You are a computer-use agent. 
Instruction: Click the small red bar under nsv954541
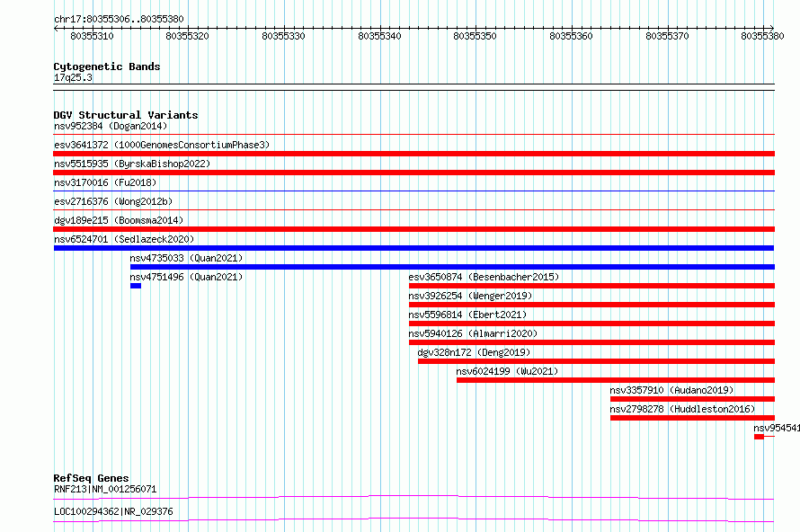[x=760, y=437]
